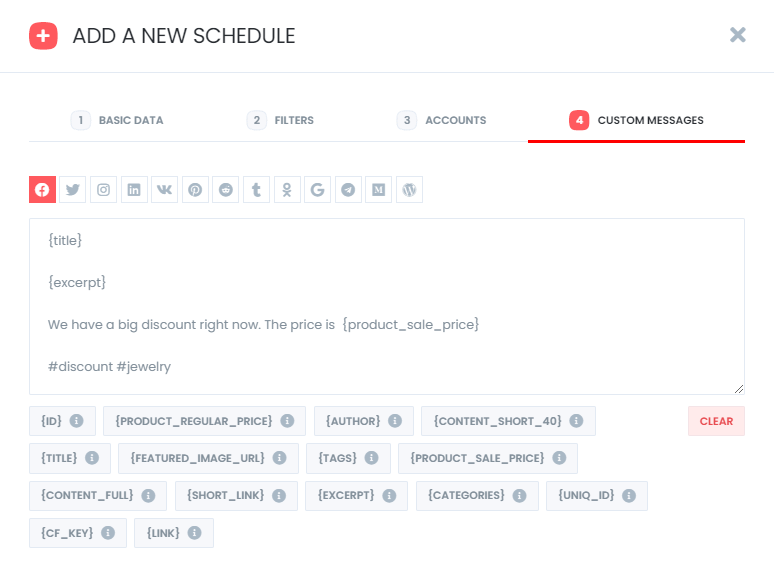Clear the custom message text

click(716, 421)
